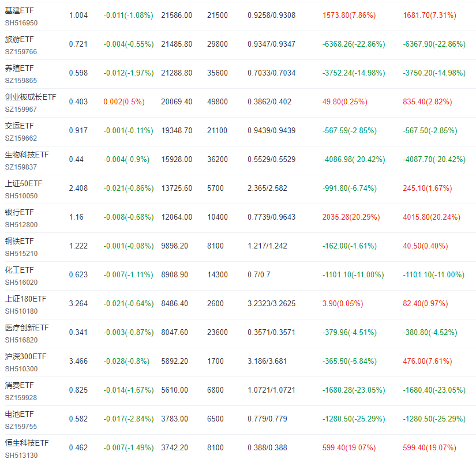476x463 pixels.
Task: Click cost value 0.9258/0.9308
Action: click(x=271, y=15)
